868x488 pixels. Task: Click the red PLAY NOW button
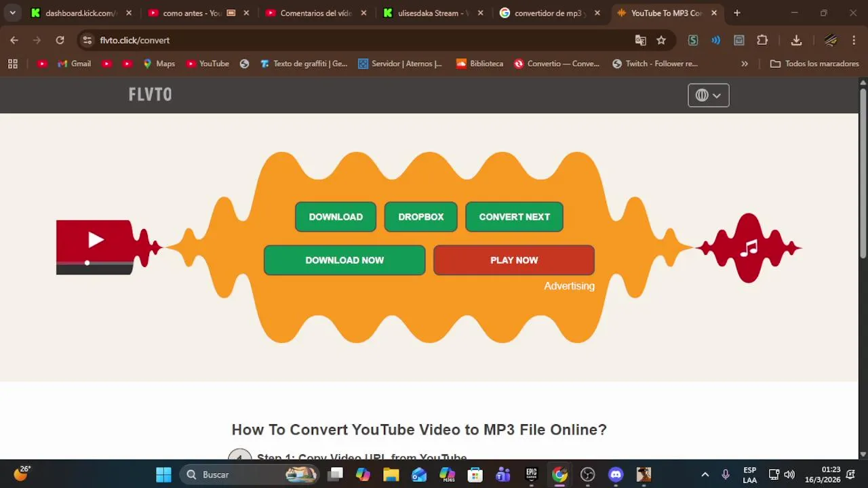tap(514, 260)
